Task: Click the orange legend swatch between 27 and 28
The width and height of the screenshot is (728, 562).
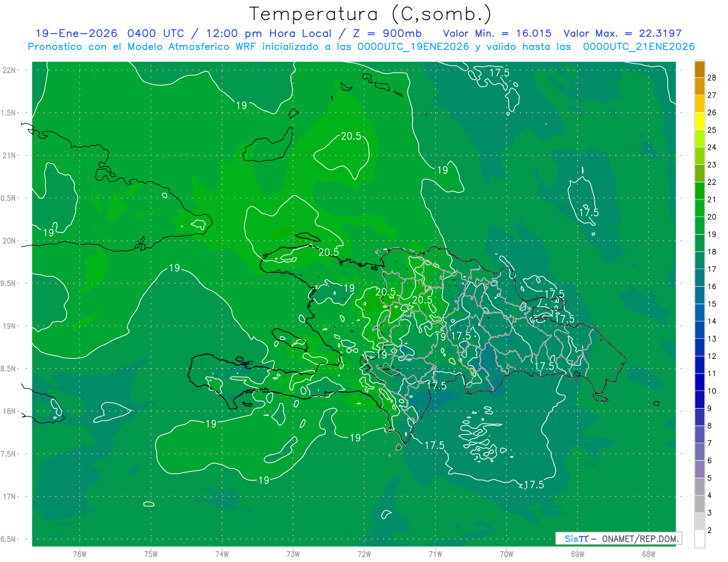Action: pyautogui.click(x=699, y=86)
